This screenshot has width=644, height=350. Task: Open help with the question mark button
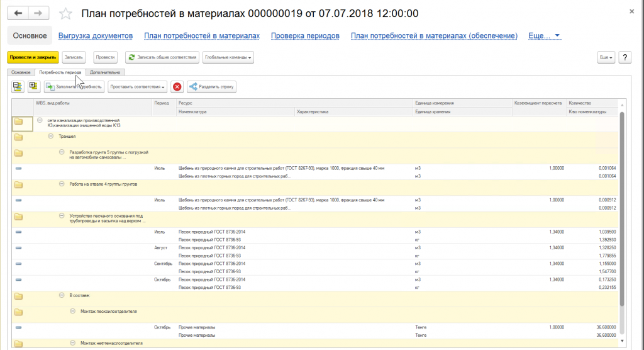[625, 57]
